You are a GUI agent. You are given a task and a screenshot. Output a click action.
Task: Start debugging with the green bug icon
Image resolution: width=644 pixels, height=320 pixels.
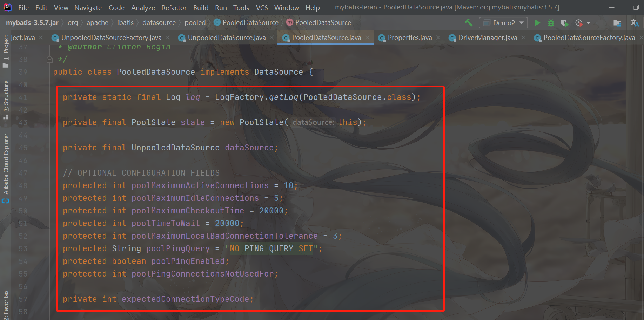[551, 23]
